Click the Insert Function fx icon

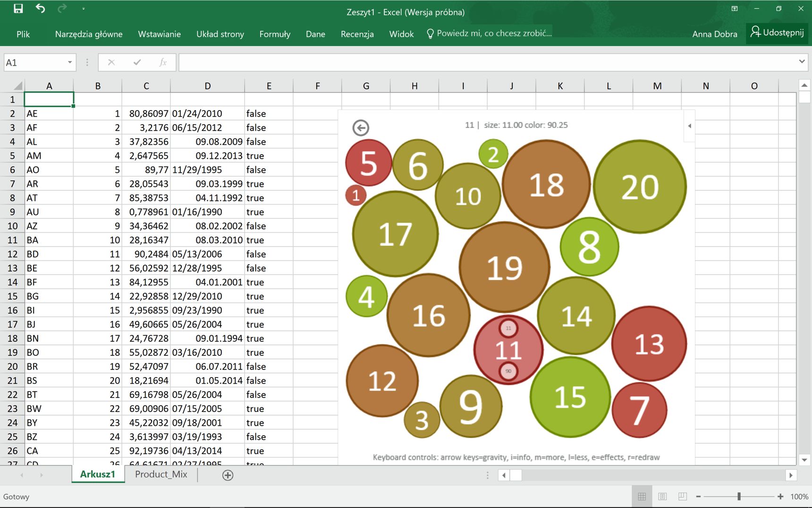(x=163, y=62)
